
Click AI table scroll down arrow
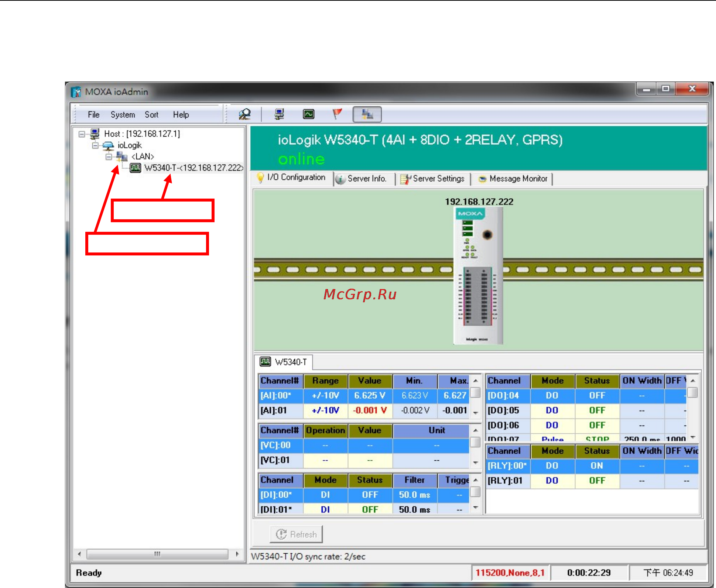point(476,413)
